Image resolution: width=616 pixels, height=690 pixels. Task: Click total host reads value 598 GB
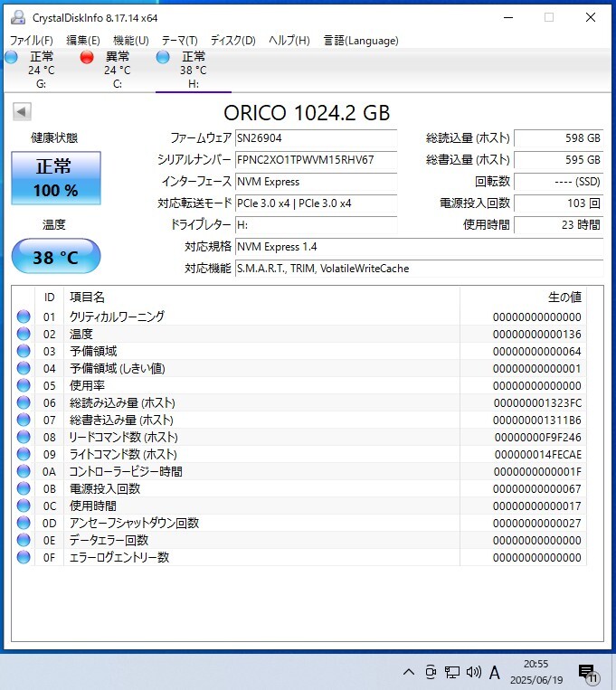click(x=558, y=138)
